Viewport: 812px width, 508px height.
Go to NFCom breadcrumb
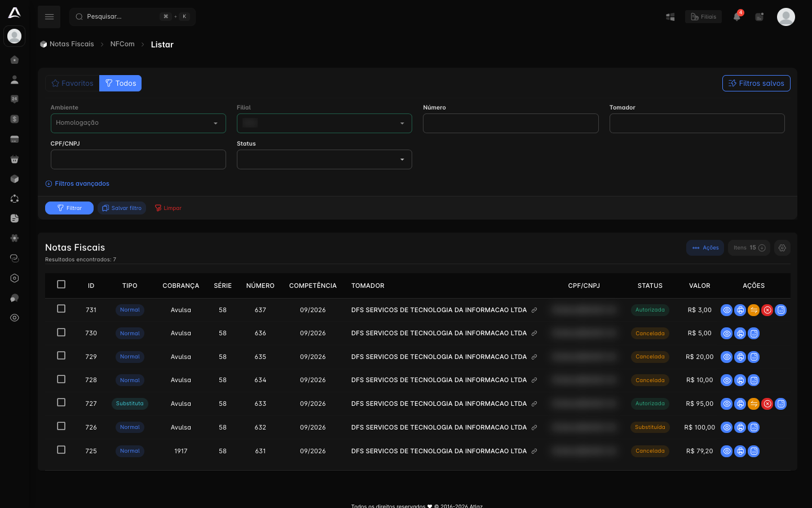click(122, 44)
